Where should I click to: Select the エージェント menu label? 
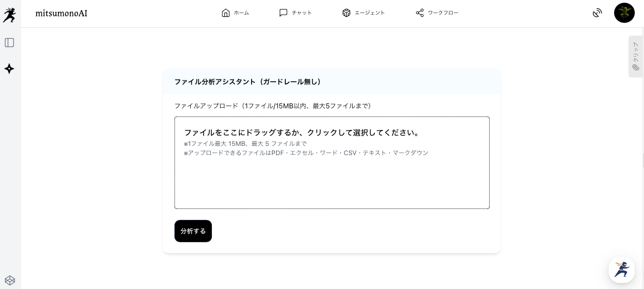tap(370, 13)
